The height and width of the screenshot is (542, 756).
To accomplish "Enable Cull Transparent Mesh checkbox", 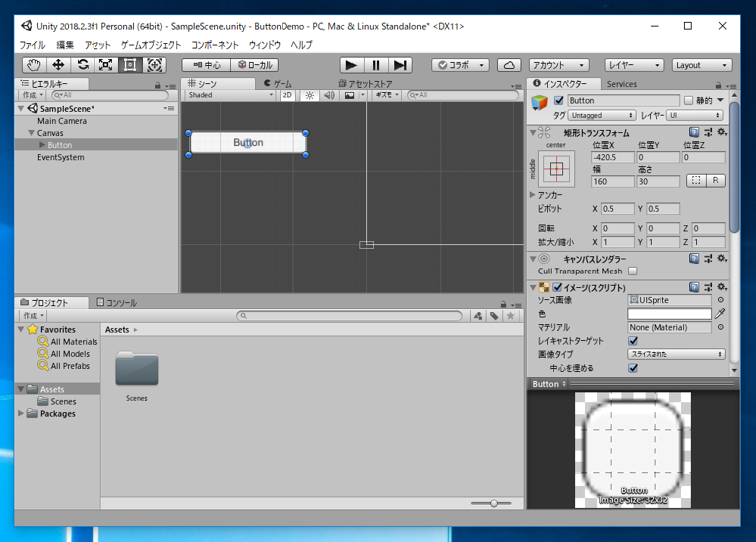I will [x=633, y=271].
